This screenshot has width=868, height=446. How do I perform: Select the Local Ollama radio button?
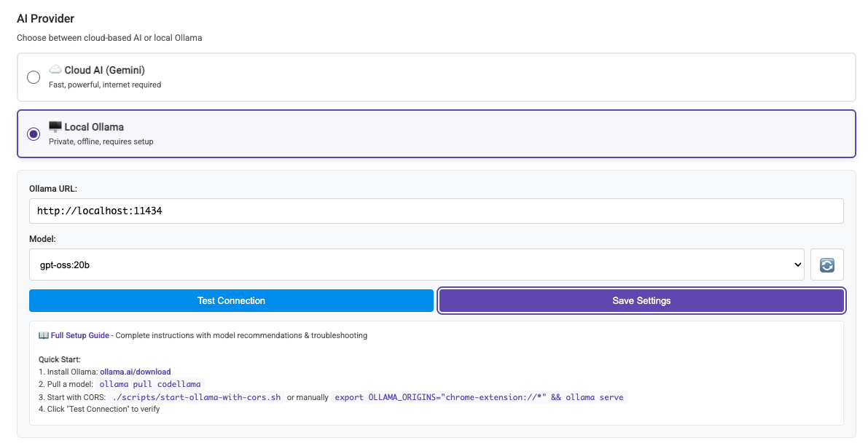point(33,134)
